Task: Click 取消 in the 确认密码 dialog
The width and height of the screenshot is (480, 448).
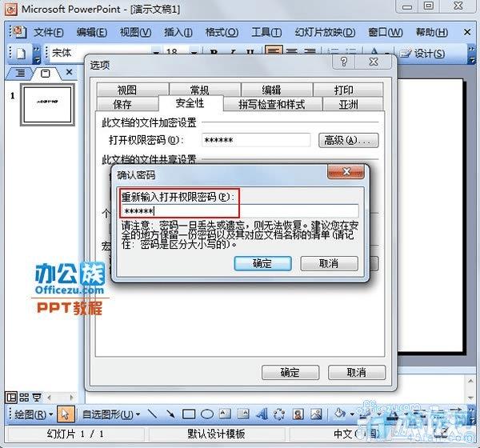Action: tap(329, 263)
